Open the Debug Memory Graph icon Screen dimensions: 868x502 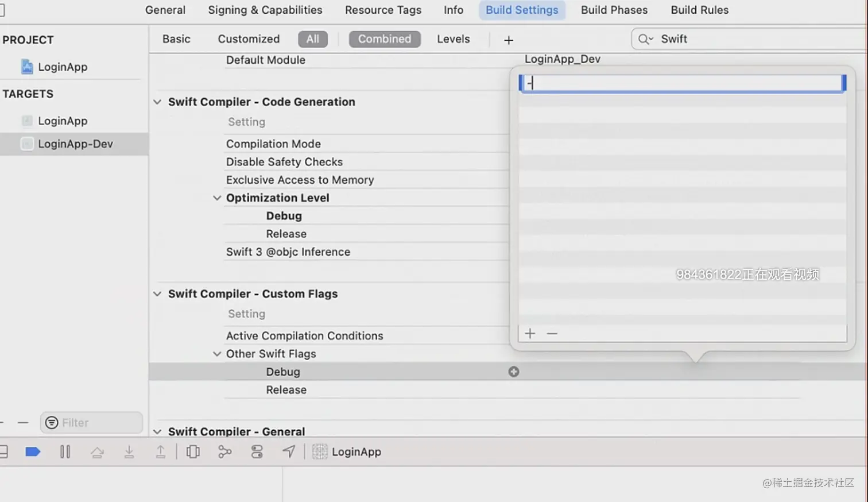pyautogui.click(x=225, y=452)
